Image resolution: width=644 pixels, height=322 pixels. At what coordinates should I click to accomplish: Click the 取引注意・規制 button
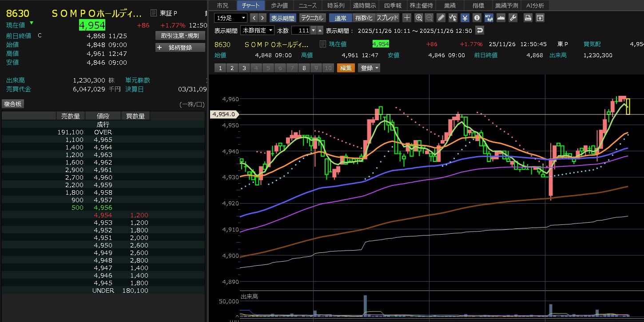tap(180, 35)
